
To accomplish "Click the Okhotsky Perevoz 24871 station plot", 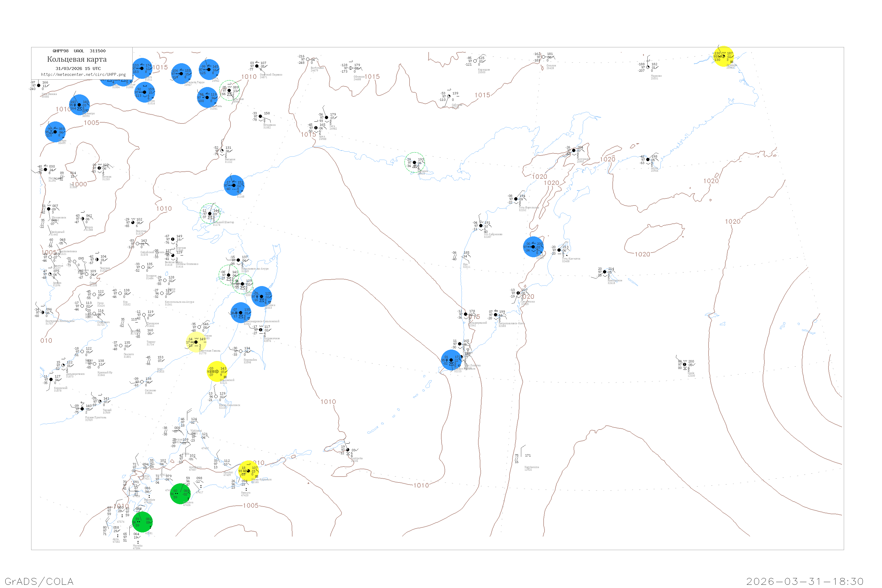I will click(x=257, y=66).
